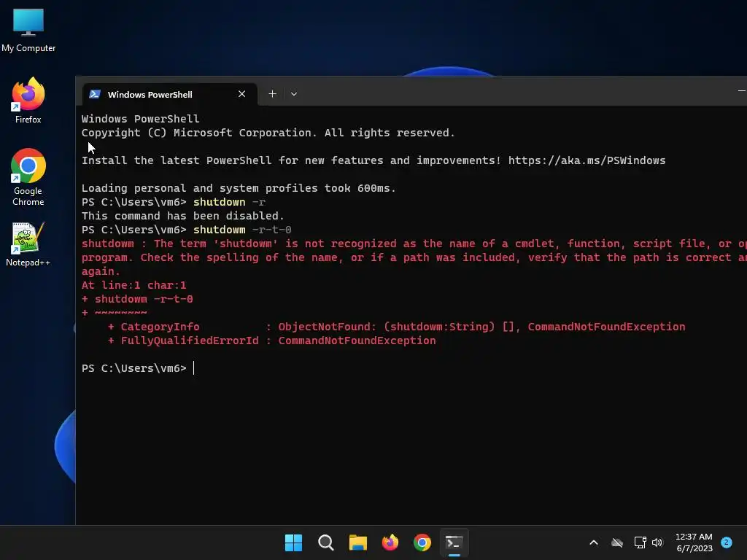Open taskbar Search
This screenshot has height=560, width=747.
tap(326, 542)
